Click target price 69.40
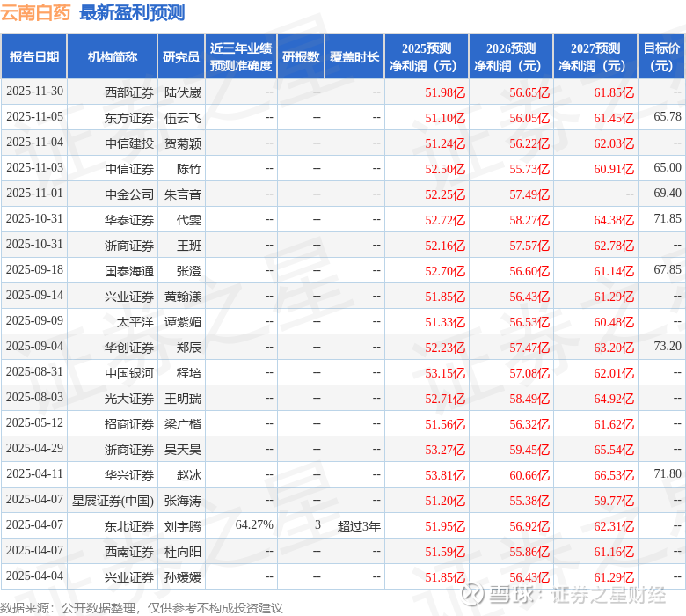686x616 pixels. point(668,193)
